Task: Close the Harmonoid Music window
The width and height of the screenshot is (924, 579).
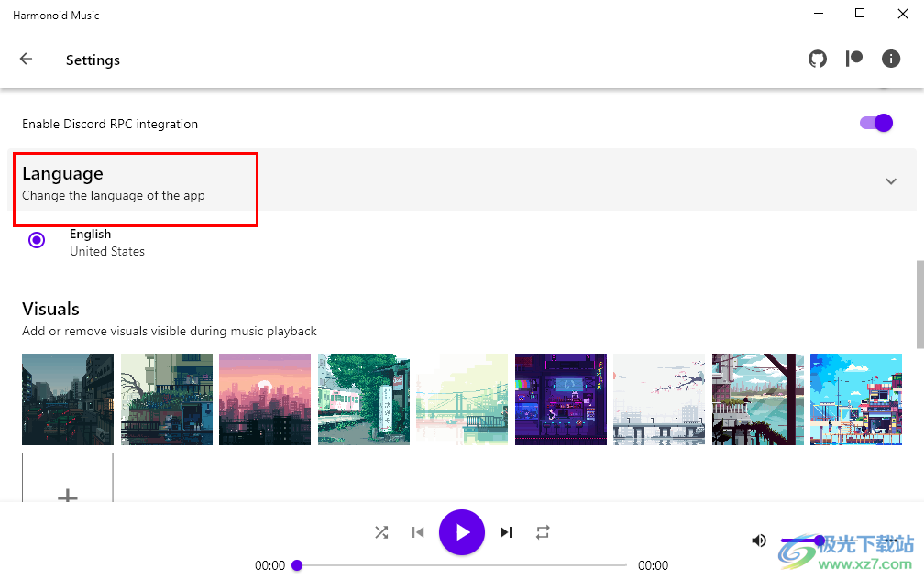Action: [903, 14]
